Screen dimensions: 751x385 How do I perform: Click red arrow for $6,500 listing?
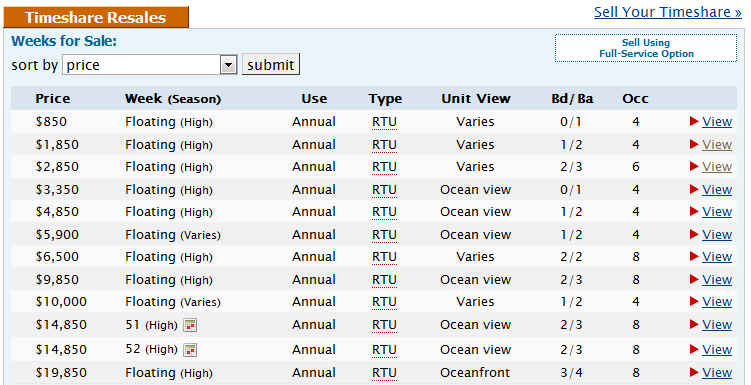(x=694, y=257)
